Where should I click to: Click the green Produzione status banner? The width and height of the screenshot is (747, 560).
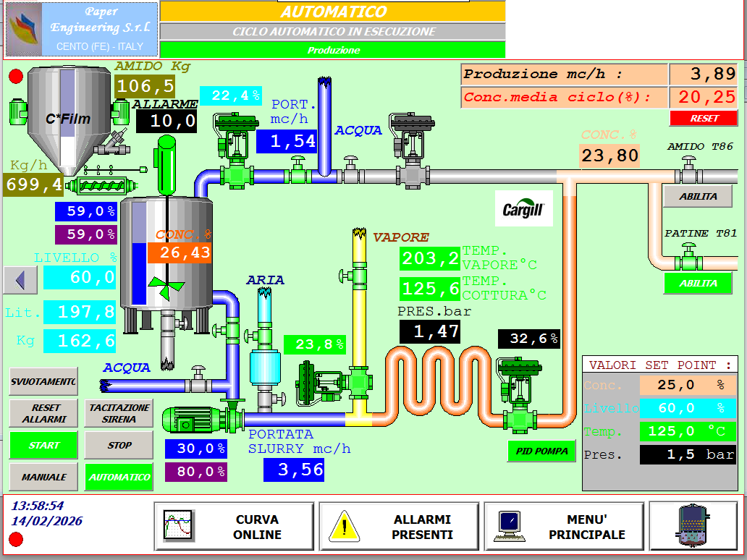[x=334, y=50]
